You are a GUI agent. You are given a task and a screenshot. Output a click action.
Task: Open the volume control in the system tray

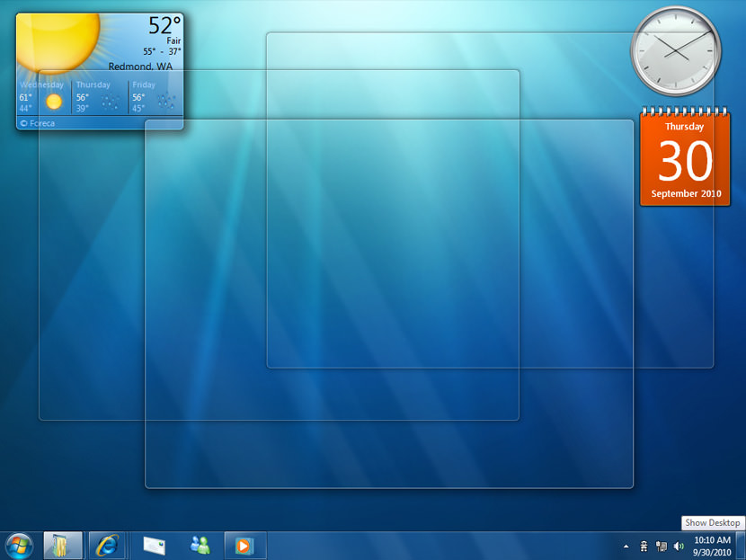(x=678, y=546)
